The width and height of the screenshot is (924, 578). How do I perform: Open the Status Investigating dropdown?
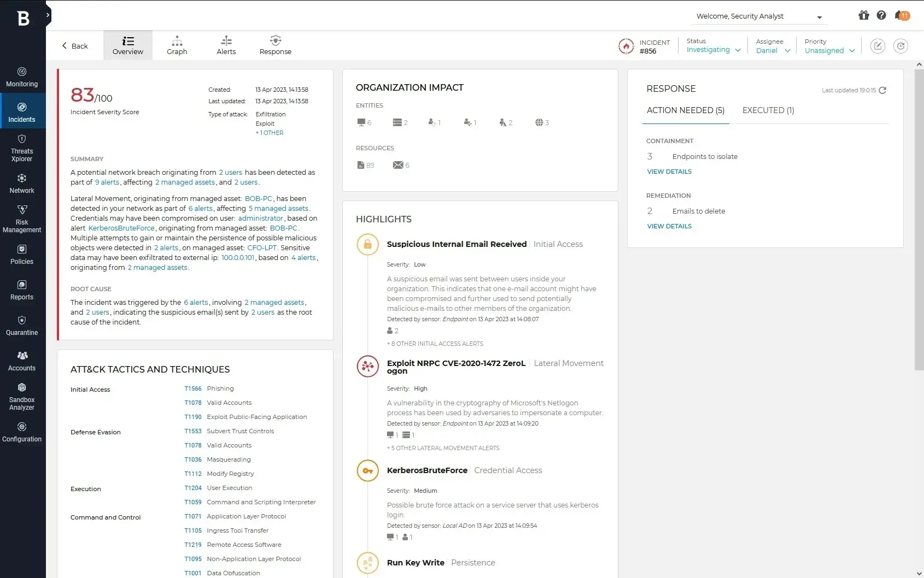click(712, 49)
